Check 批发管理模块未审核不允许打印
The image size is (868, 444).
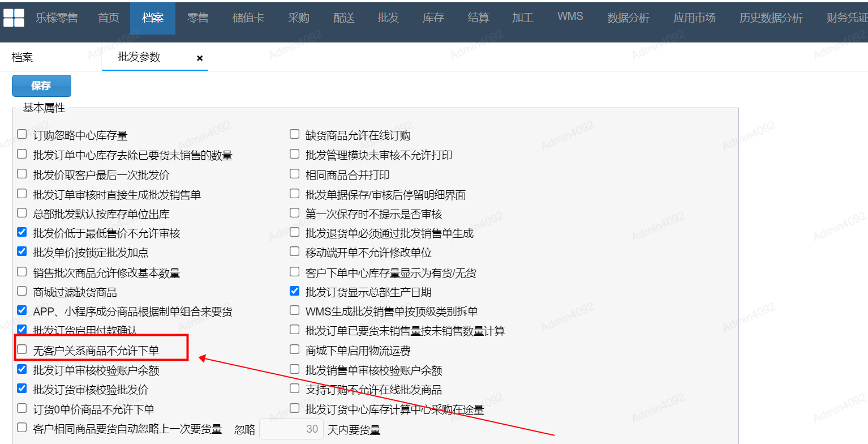coord(294,154)
